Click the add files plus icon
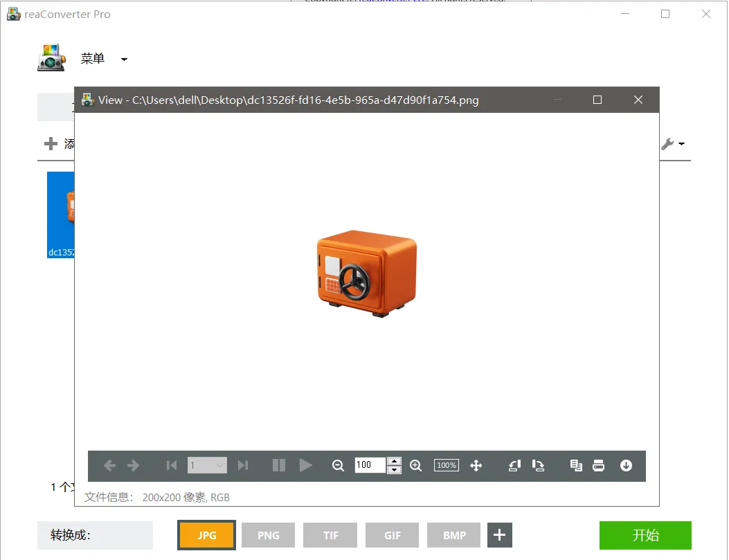Image resolution: width=729 pixels, height=560 pixels. coord(51,143)
